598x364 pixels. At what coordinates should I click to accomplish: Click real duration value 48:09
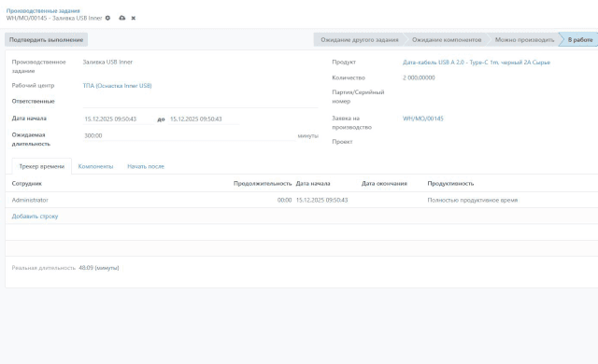point(86,268)
